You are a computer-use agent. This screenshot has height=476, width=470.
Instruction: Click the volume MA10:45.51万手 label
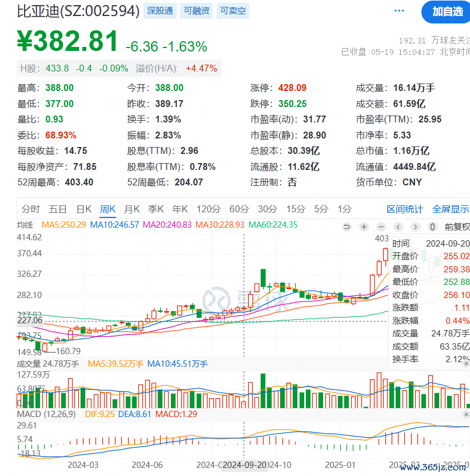177,364
